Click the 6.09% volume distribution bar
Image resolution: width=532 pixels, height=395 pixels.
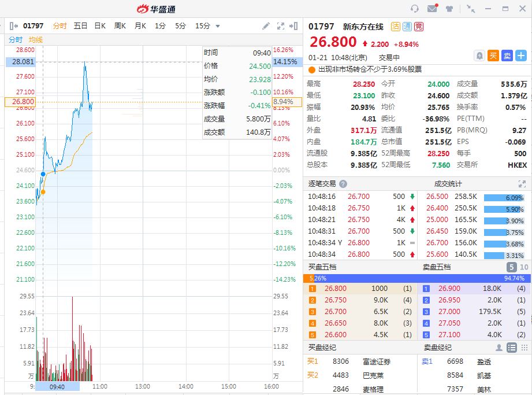point(504,198)
